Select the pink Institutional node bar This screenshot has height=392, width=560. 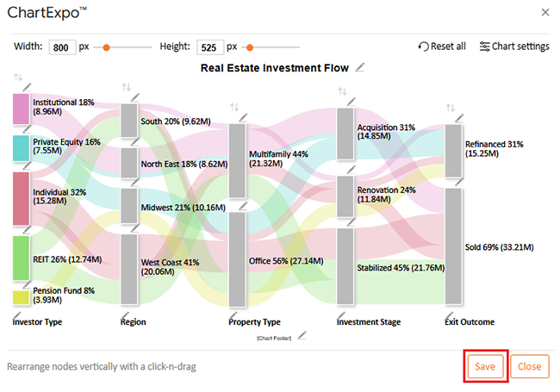tap(22, 109)
